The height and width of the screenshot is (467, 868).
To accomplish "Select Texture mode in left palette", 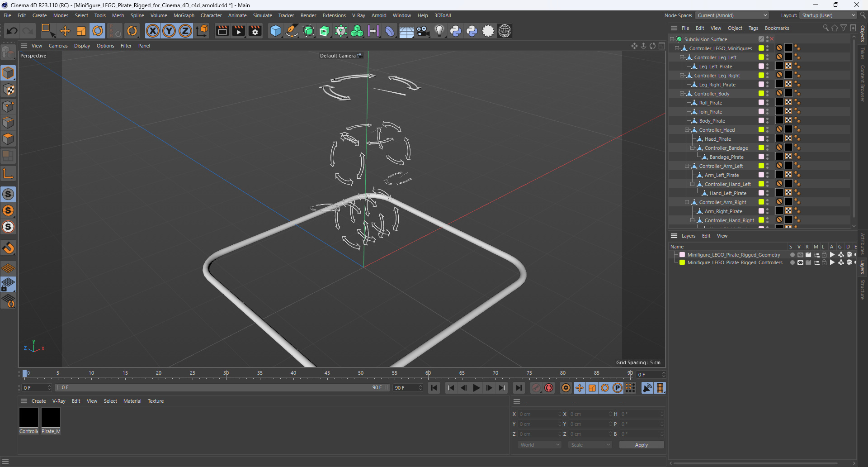I will point(8,90).
